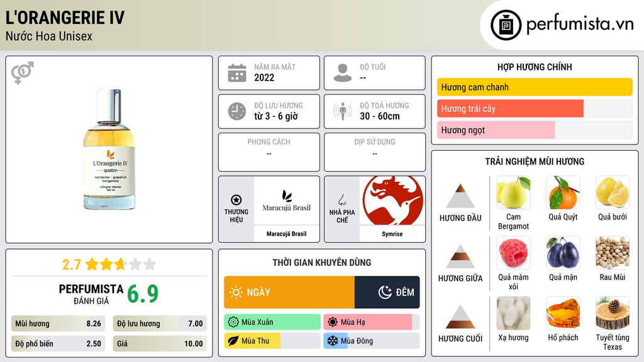
Task: Click the orange Ngày time bar
Action: point(289,292)
